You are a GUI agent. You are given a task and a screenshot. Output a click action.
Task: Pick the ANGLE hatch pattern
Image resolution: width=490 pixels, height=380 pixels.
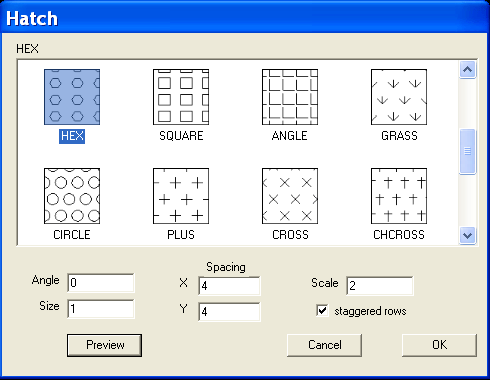pyautogui.click(x=290, y=97)
